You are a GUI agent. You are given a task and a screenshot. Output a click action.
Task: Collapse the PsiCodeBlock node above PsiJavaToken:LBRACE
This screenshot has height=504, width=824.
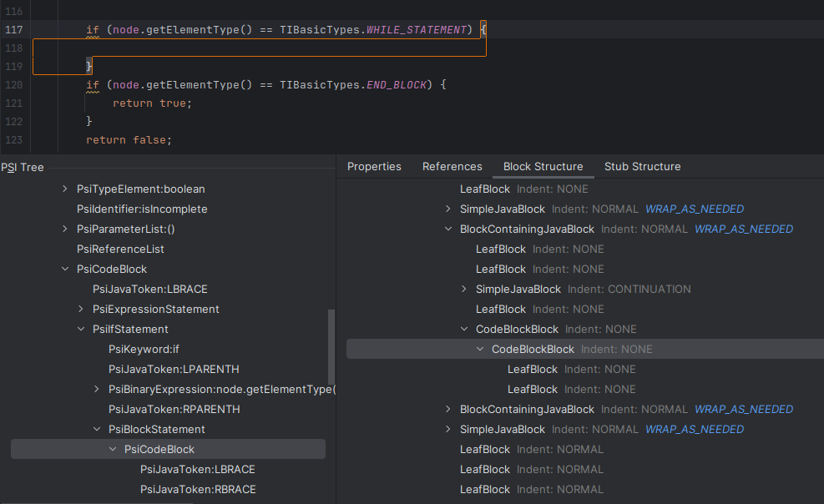click(64, 269)
